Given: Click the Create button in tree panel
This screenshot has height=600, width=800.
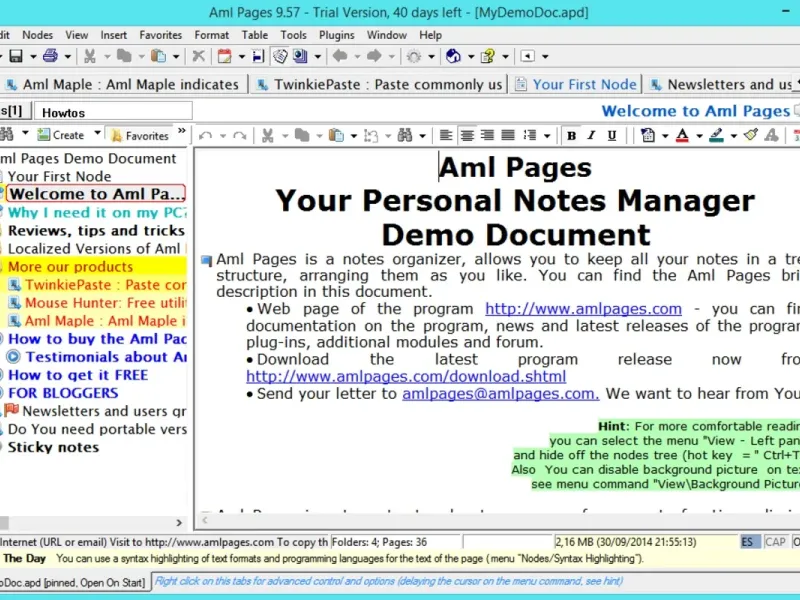Looking at the screenshot, I should [61, 135].
